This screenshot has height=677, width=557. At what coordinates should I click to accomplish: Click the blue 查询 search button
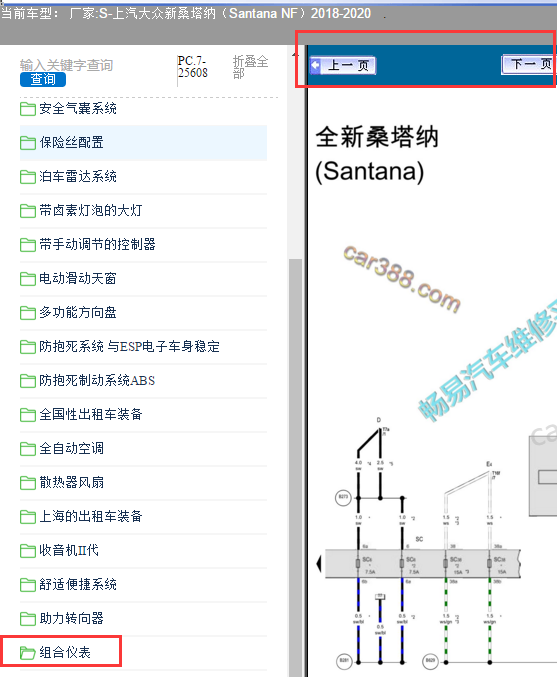pos(43,79)
